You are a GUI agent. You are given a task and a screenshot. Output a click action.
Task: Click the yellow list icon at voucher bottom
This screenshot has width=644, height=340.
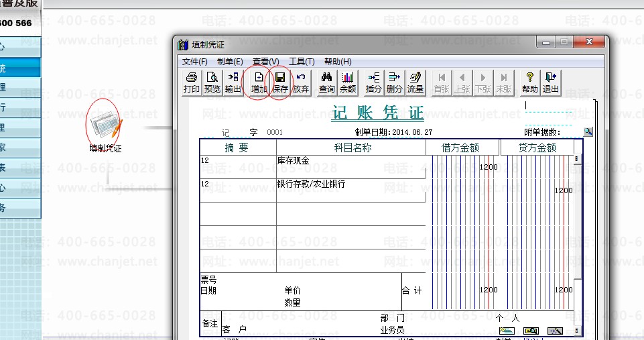click(x=507, y=331)
